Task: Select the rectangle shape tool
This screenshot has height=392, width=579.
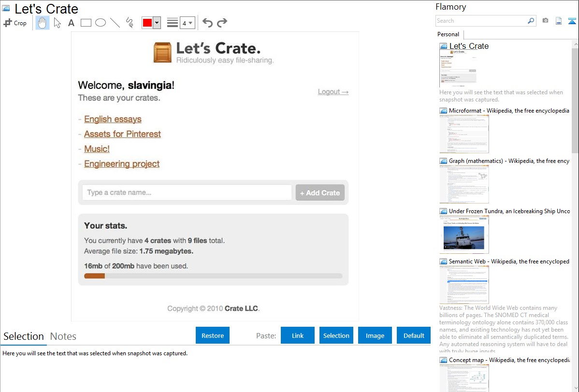Action: tap(86, 23)
